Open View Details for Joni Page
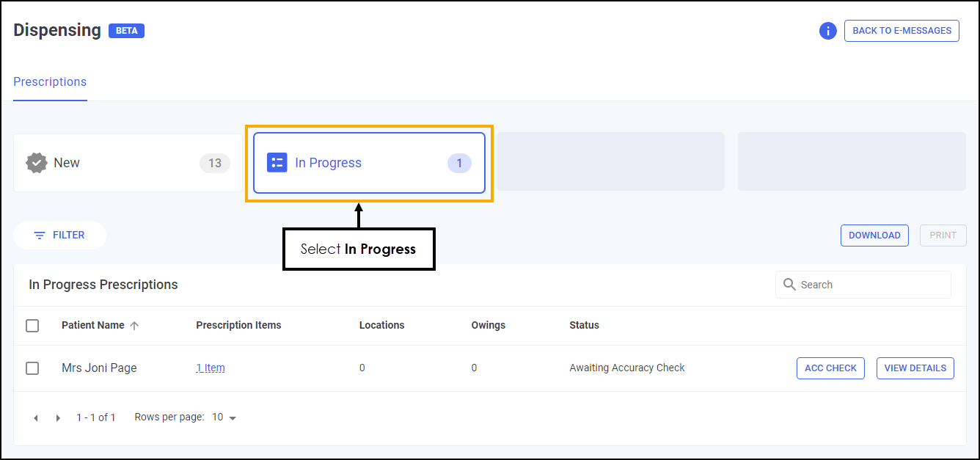This screenshot has width=980, height=460. tap(915, 368)
